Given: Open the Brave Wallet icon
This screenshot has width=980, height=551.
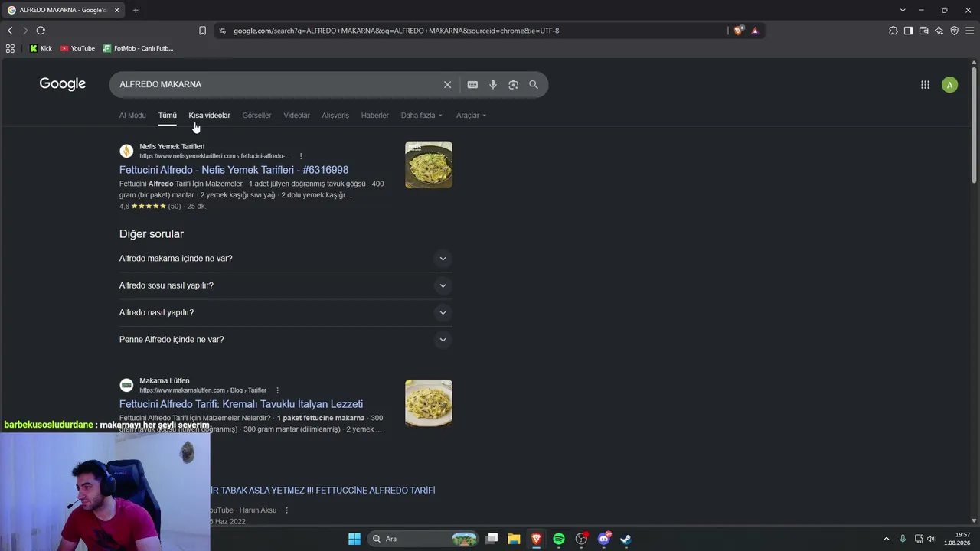Looking at the screenshot, I should pos(924,31).
